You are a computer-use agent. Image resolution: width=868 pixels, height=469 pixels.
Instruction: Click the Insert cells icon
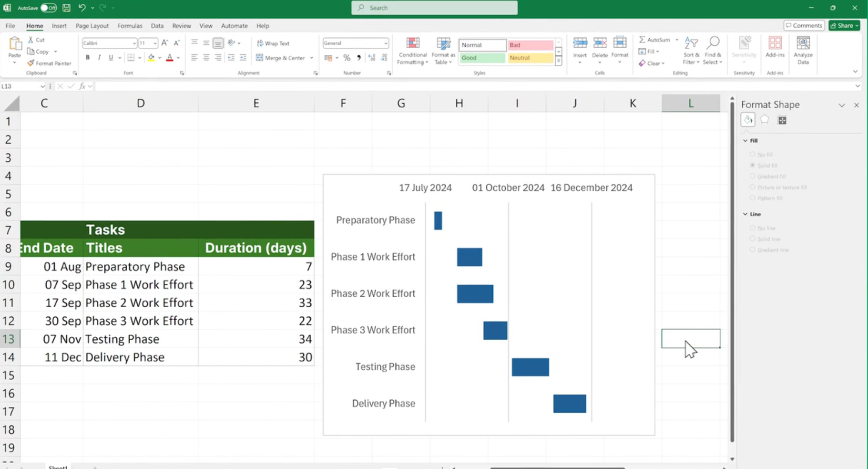tap(580, 44)
